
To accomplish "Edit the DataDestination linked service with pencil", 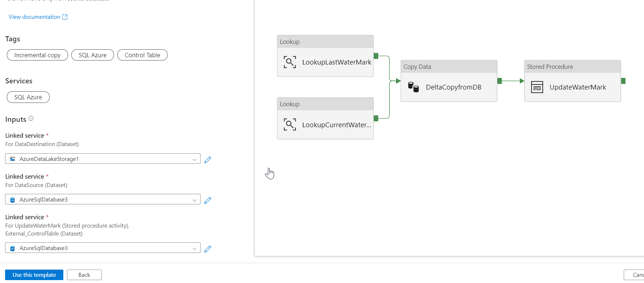I will click(x=207, y=160).
